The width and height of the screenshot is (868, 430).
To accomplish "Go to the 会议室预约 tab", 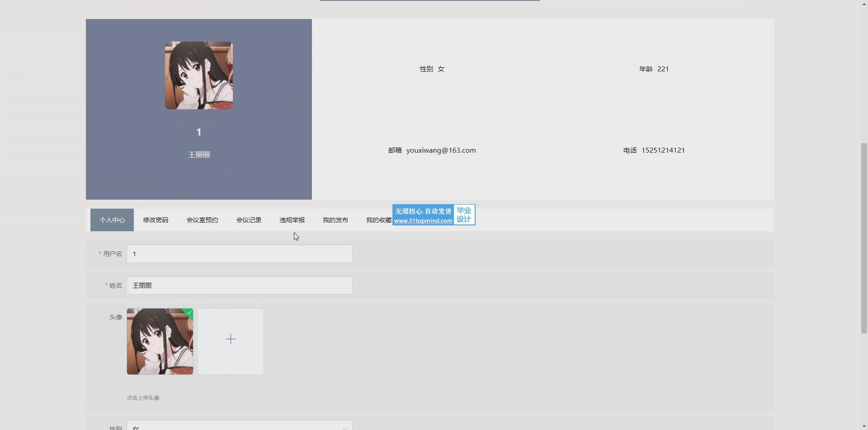I will point(202,220).
